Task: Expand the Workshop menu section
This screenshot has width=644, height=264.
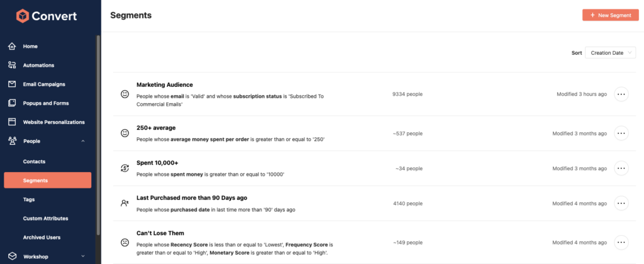Action: coord(83,256)
